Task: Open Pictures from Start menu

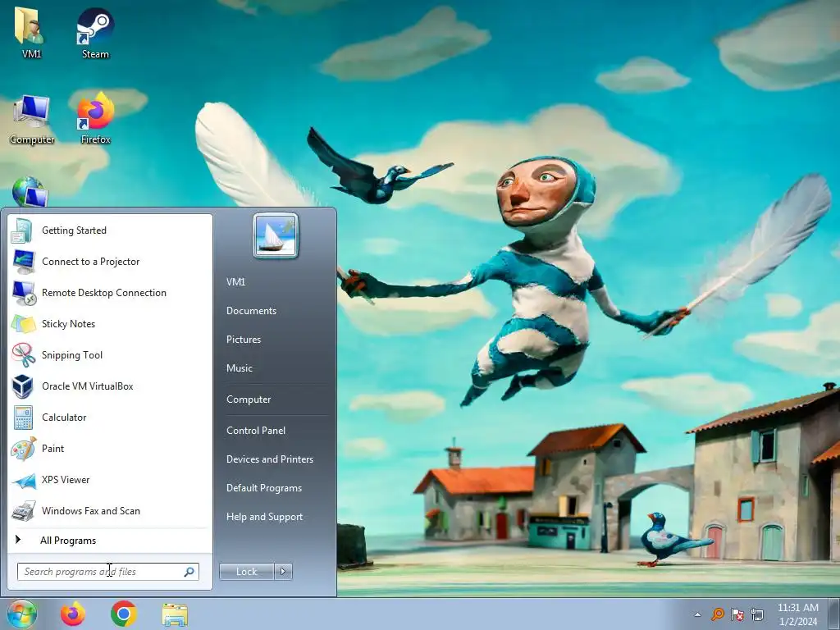Action: (243, 340)
